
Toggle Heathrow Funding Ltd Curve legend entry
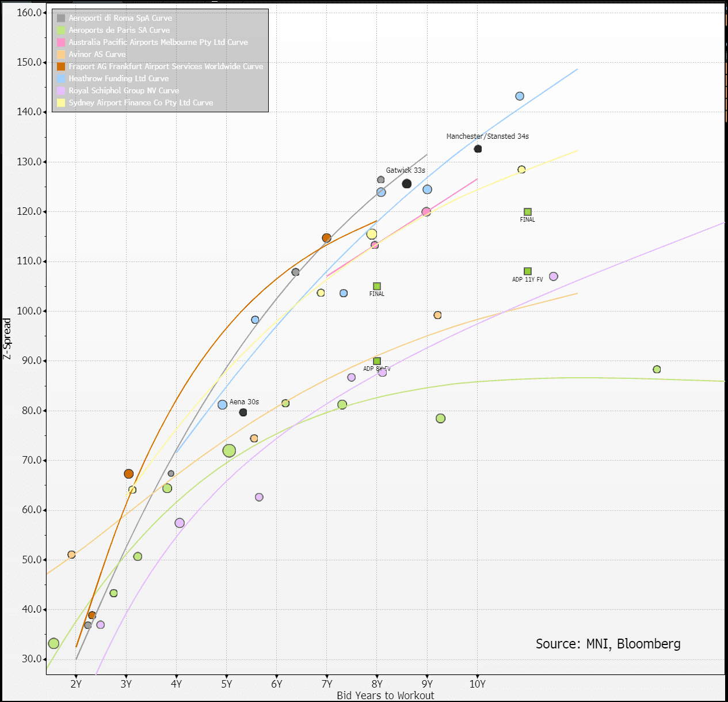(x=119, y=79)
